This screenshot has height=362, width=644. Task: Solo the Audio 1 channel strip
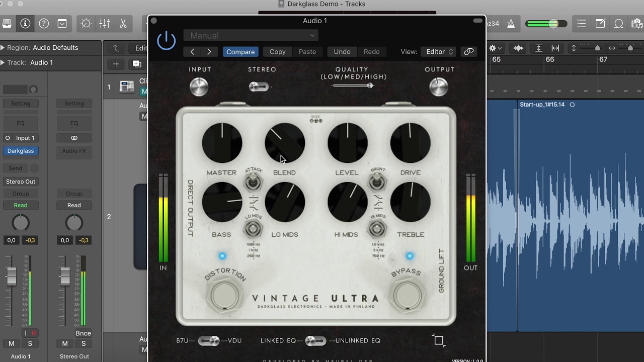pyautogui.click(x=30, y=343)
